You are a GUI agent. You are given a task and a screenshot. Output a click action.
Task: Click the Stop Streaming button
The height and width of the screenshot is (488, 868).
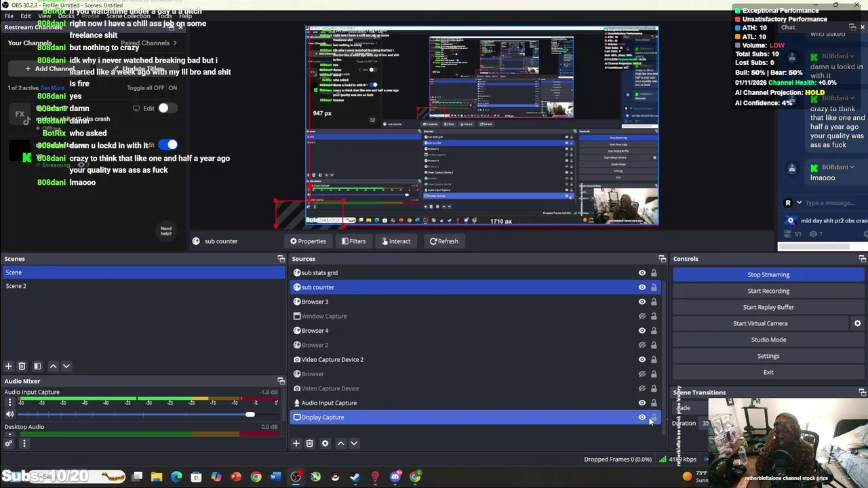pyautogui.click(x=768, y=274)
